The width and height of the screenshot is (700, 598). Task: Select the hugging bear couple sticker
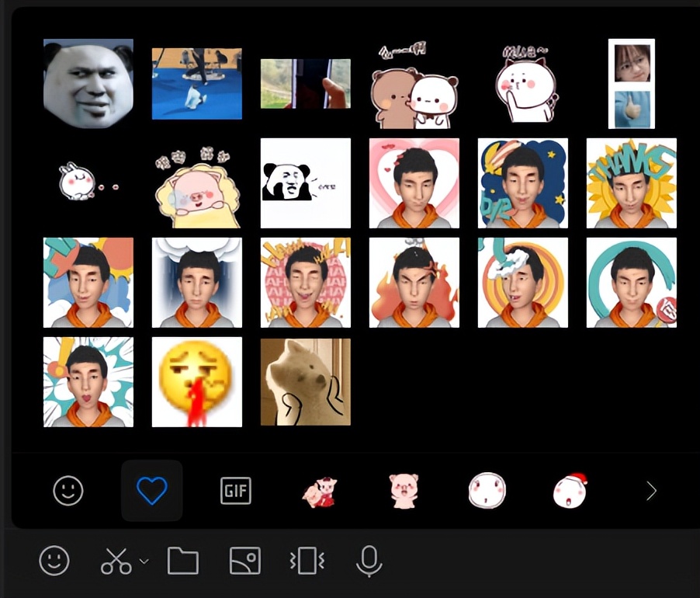point(414,82)
